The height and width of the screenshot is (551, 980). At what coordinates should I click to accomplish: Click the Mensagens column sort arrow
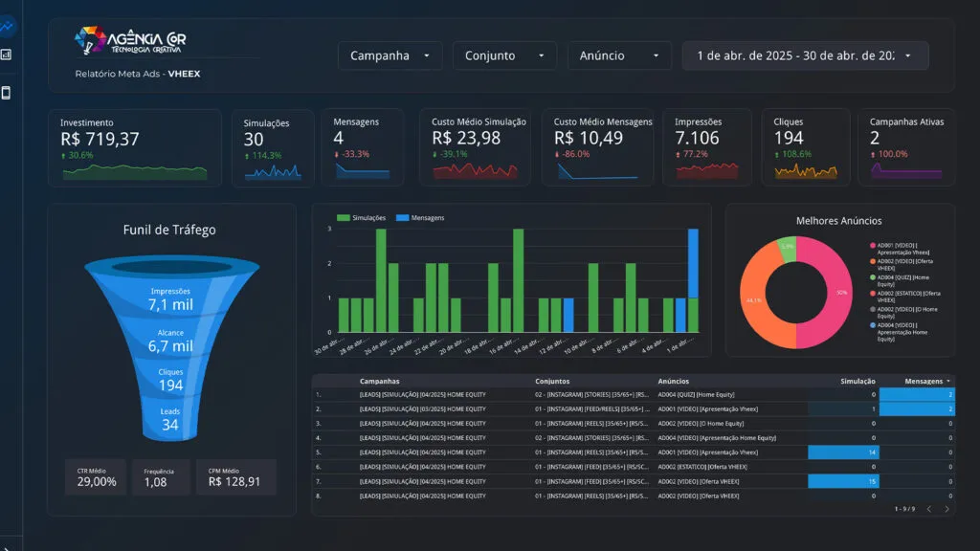click(x=948, y=381)
